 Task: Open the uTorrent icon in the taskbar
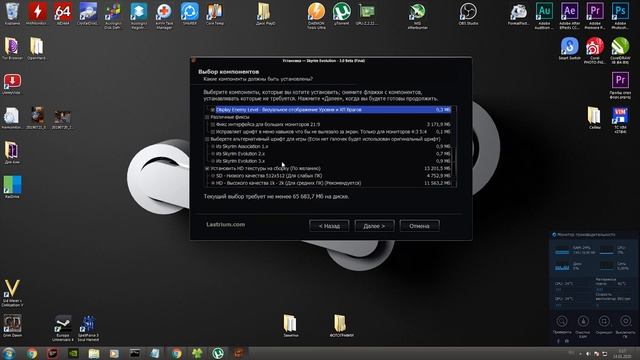click(218, 353)
